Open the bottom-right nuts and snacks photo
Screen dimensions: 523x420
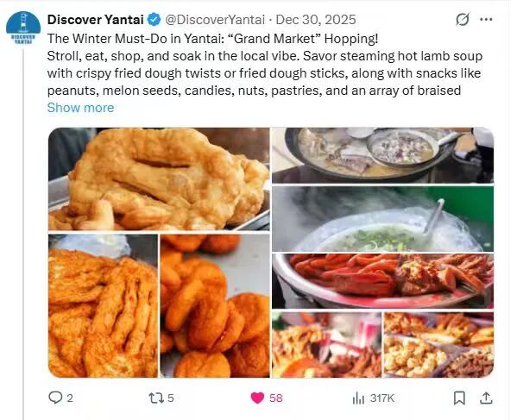[438, 344]
